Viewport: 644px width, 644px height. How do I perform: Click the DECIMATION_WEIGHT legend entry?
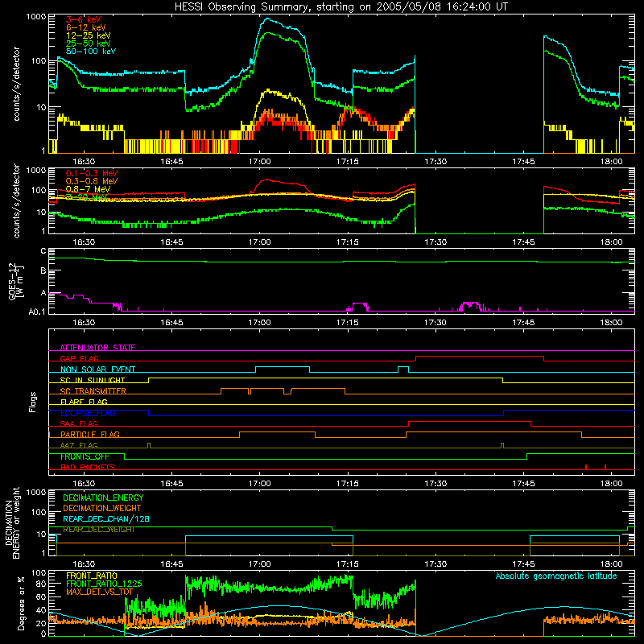coord(102,508)
